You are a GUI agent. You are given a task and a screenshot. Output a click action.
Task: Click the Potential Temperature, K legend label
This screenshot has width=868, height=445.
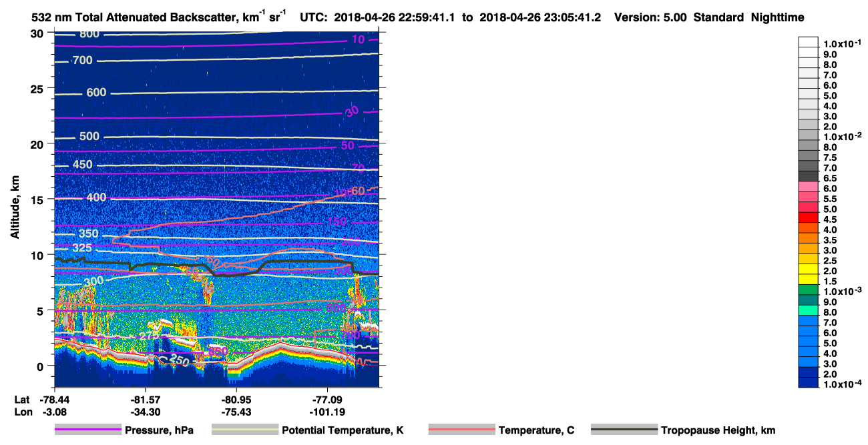(x=343, y=431)
